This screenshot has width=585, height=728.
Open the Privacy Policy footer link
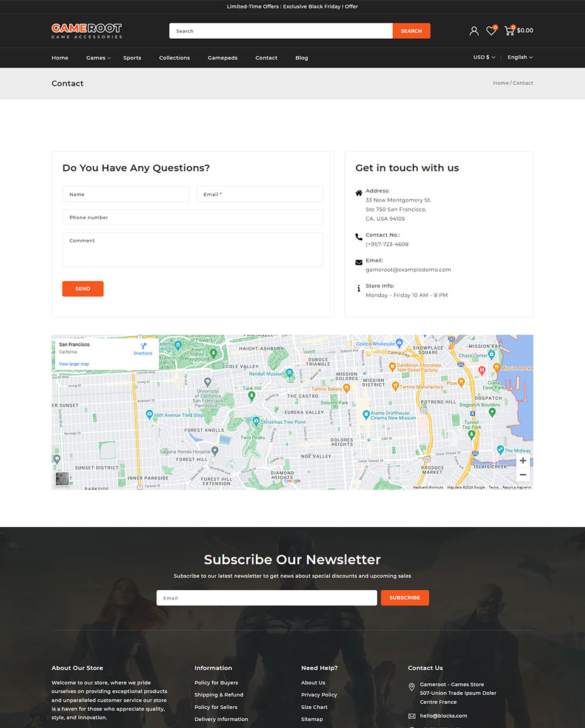pos(319,695)
